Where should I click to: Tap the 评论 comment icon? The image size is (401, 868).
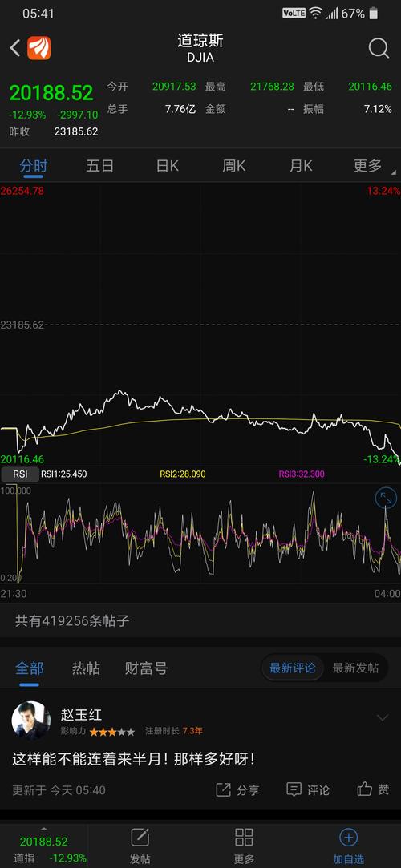[x=294, y=789]
